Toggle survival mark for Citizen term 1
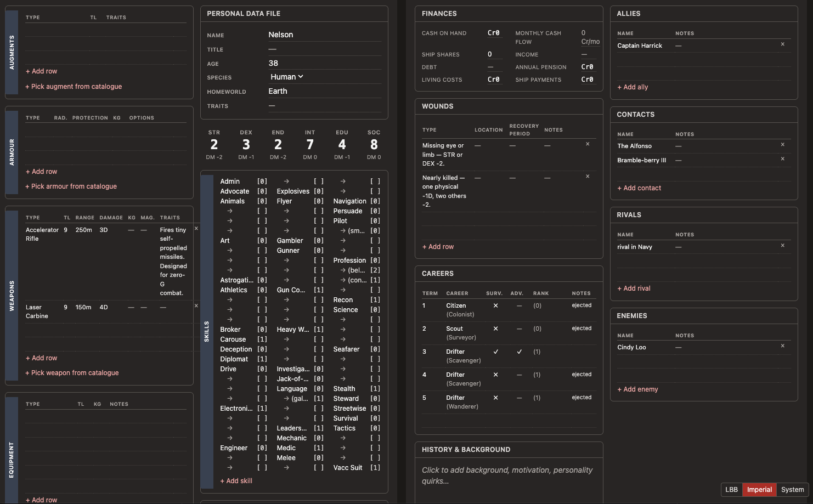Screen dimensions: 813x504 point(495,305)
